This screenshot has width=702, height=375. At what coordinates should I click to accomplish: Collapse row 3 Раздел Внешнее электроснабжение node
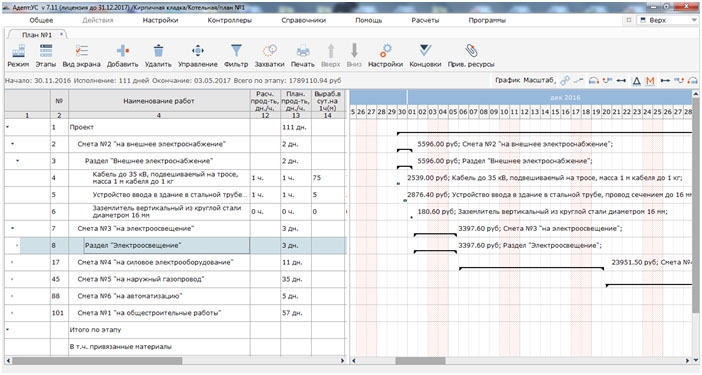coord(17,161)
